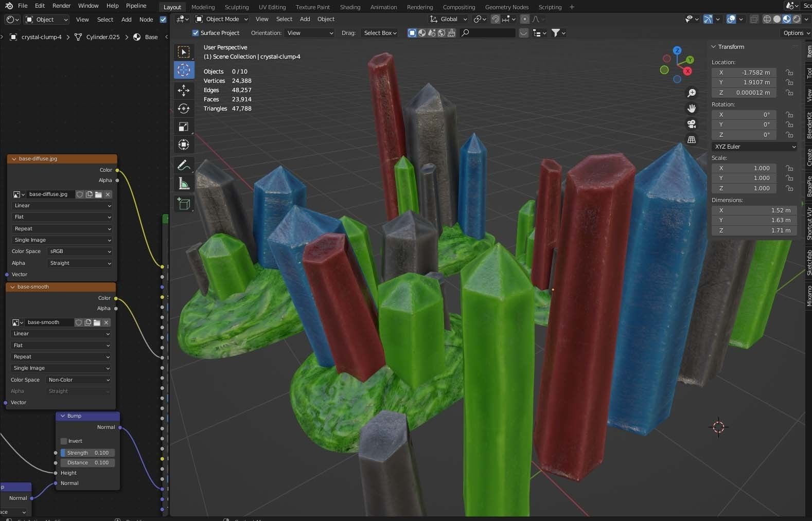Click the Bump Distance slider
The width and height of the screenshot is (812, 521).
click(x=87, y=463)
